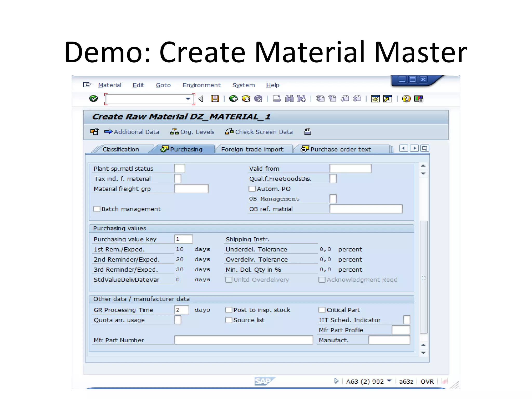Toggle the Acknowledgment Reqd checkbox
532x399 pixels.
[322, 280]
